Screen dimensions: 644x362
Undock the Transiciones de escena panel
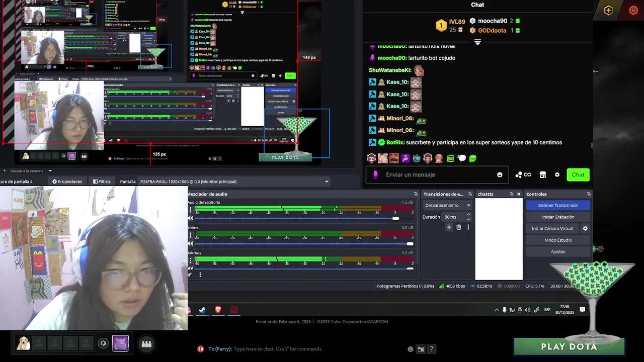point(470,194)
